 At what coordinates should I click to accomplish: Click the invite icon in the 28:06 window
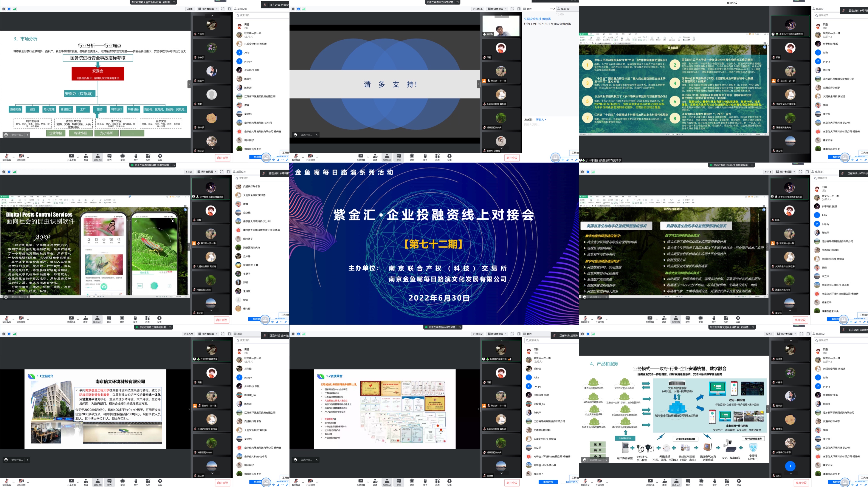click(86, 157)
